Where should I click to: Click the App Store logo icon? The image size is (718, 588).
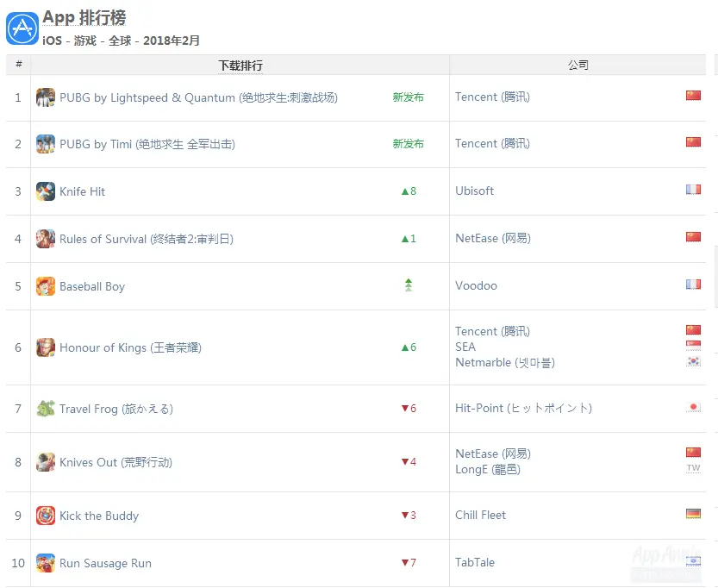[x=22, y=28]
